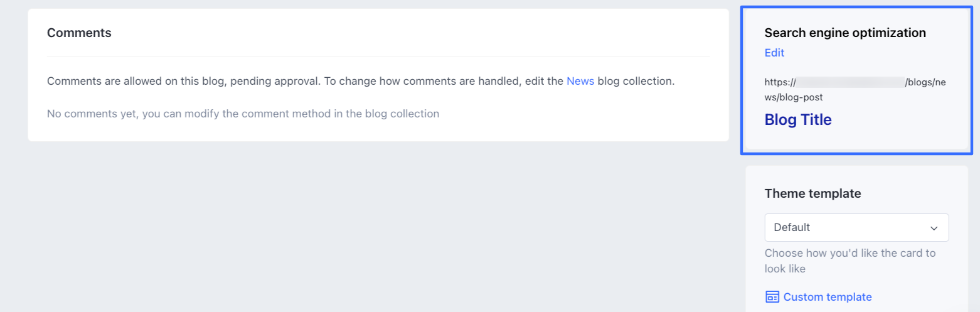
Task: Click the Theme template heading
Action: [x=812, y=193]
